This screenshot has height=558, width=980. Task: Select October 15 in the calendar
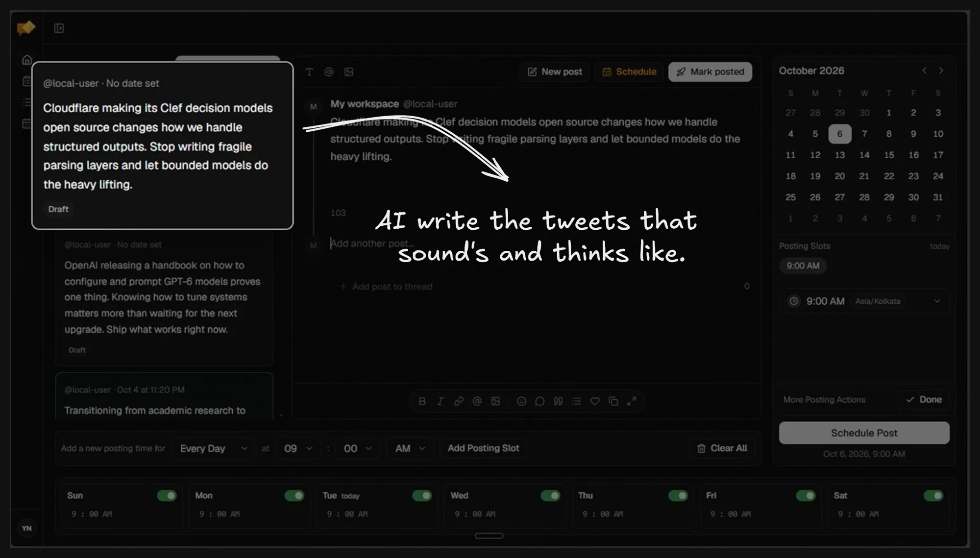click(x=889, y=155)
